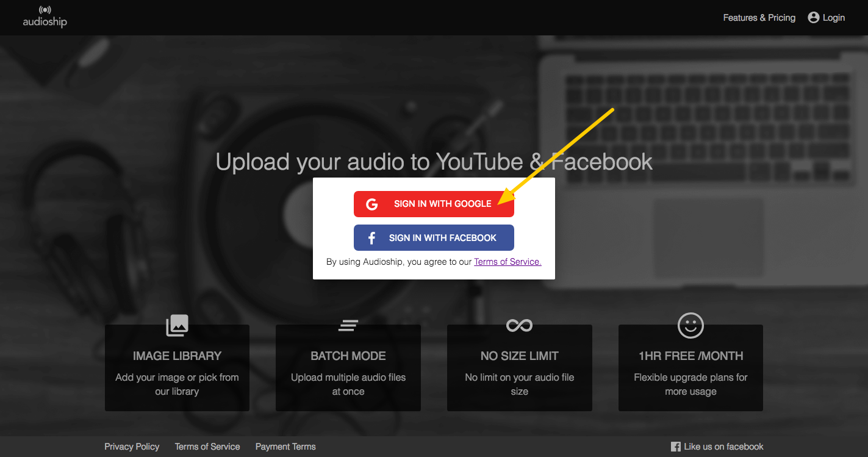
Task: Click the Login account icon
Action: [813, 18]
